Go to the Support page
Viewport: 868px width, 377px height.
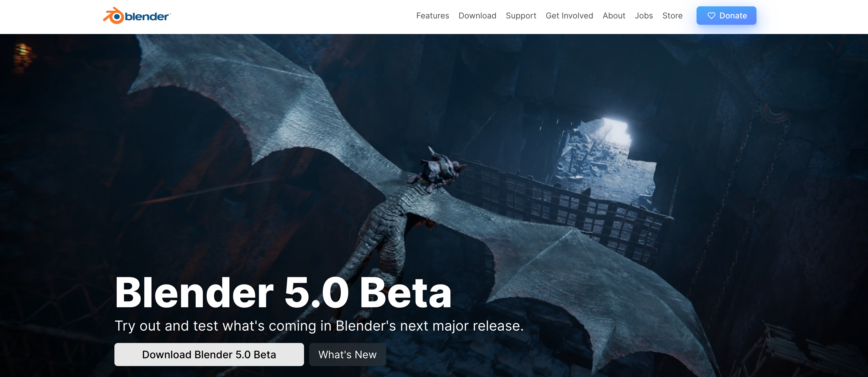[520, 16]
